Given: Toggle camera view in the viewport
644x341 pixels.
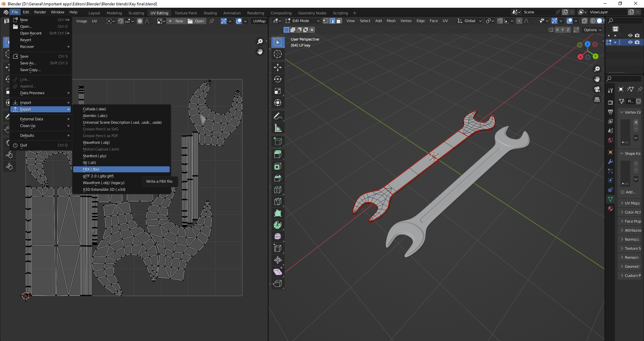Looking at the screenshot, I should point(597,89).
